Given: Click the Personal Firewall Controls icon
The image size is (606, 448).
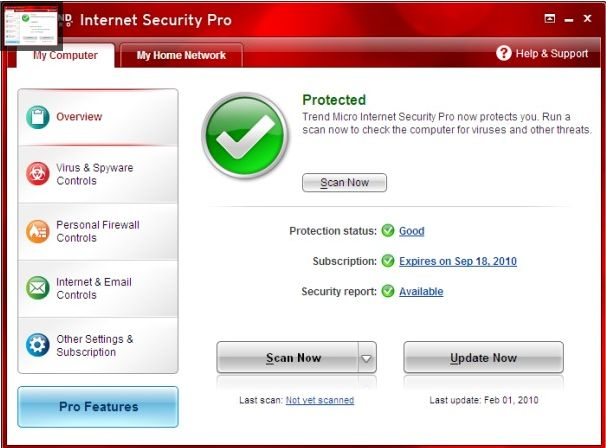Looking at the screenshot, I should click(38, 231).
